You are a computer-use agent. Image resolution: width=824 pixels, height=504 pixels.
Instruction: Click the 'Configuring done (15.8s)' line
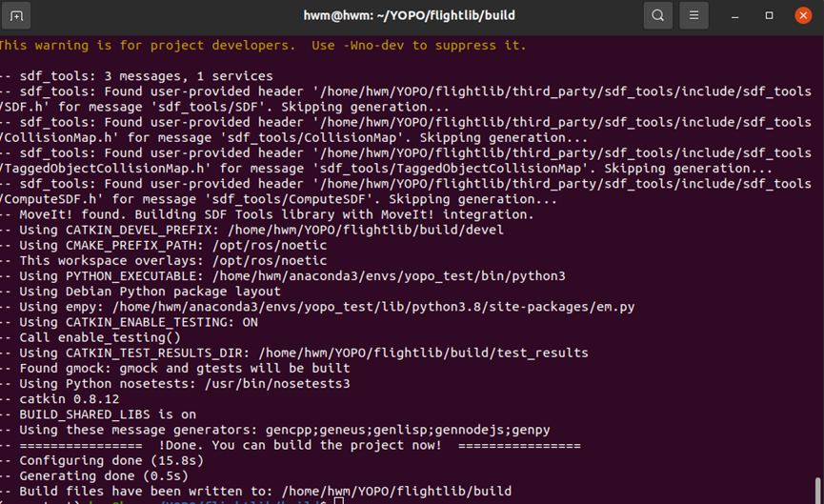coord(111,461)
